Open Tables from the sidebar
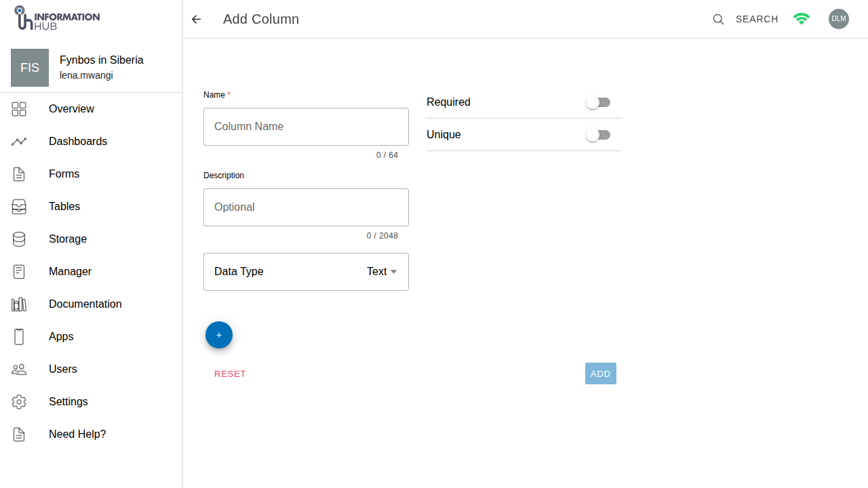Image resolution: width=868 pixels, height=488 pixels. tap(92, 207)
